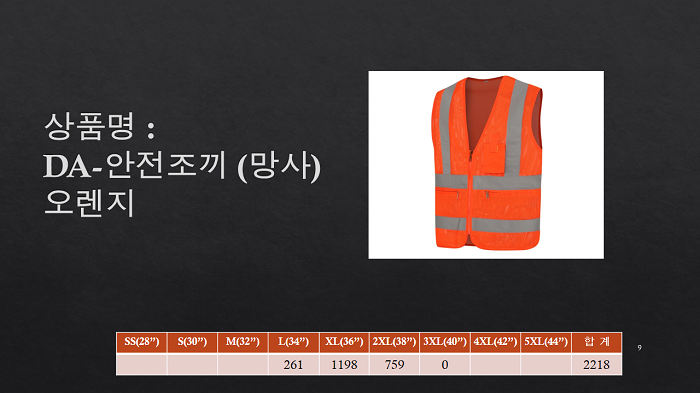The image size is (700, 393).
Task: Select the cell with quantity 759
Action: pyautogui.click(x=395, y=364)
